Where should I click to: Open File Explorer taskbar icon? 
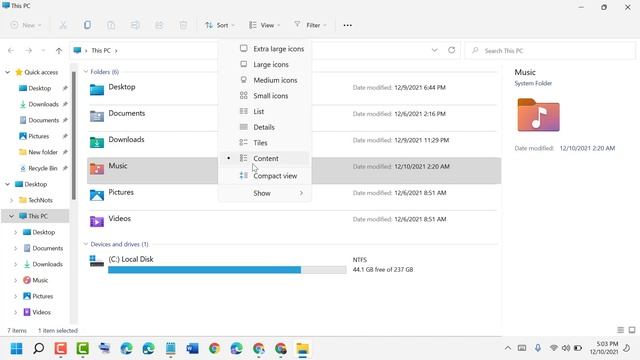pyautogui.click(x=302, y=349)
